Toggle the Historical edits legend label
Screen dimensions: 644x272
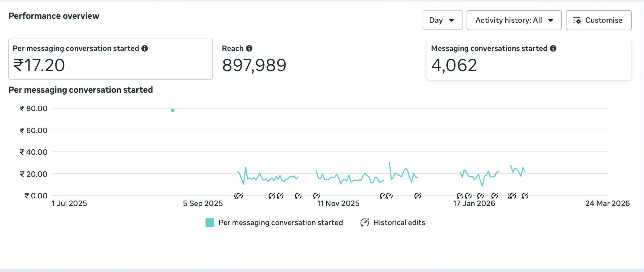[x=399, y=223]
